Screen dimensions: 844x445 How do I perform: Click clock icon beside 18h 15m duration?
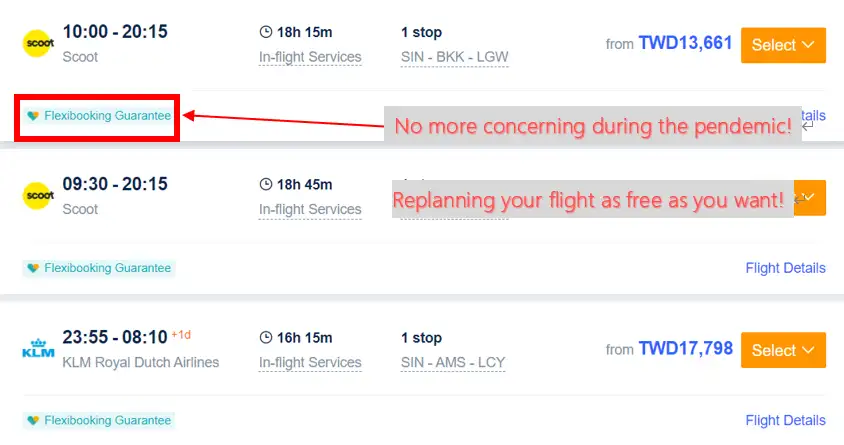265,32
